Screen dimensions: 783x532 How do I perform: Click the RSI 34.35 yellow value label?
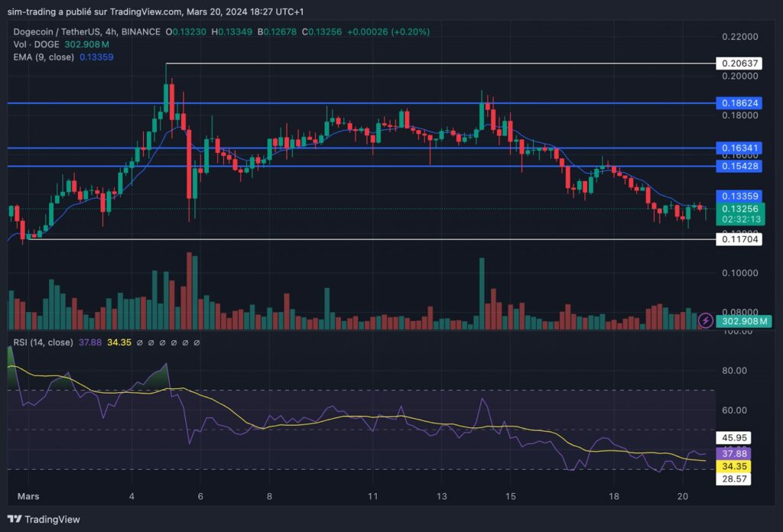click(x=734, y=466)
